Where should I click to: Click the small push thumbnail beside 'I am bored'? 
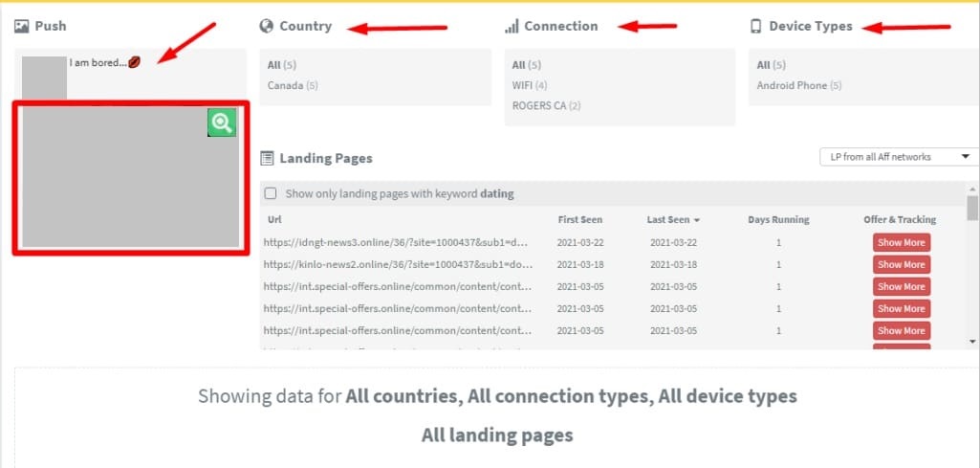44,77
